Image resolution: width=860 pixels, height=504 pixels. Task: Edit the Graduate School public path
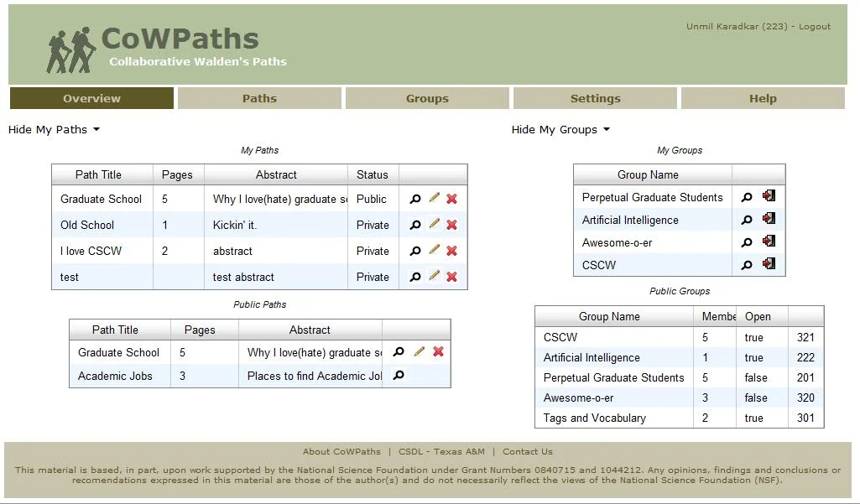click(418, 352)
